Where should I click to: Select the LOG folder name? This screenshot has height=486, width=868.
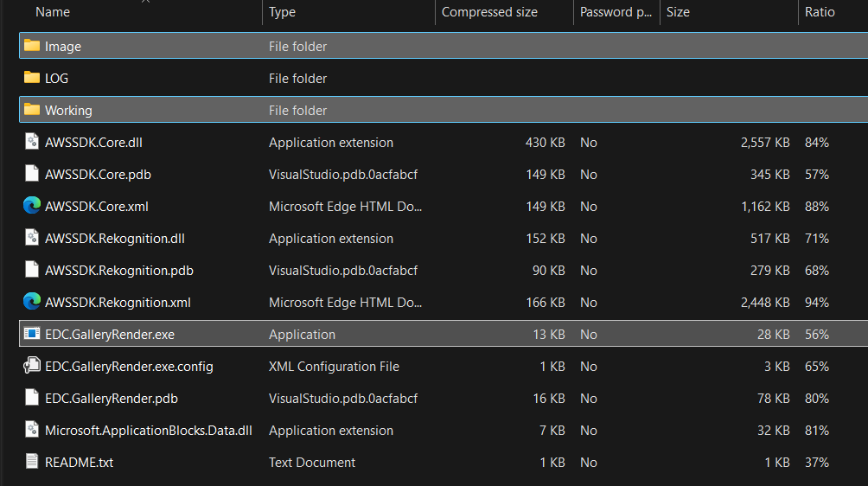[x=56, y=79]
